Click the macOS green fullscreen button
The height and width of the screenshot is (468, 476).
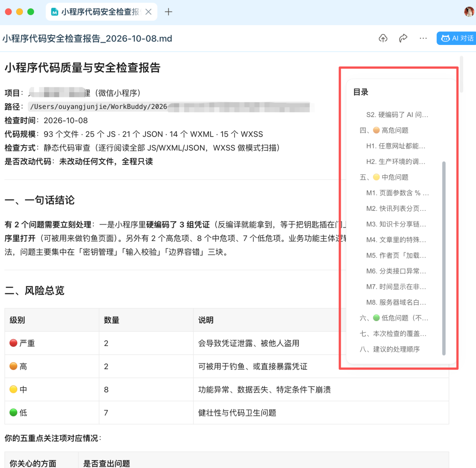point(31,12)
